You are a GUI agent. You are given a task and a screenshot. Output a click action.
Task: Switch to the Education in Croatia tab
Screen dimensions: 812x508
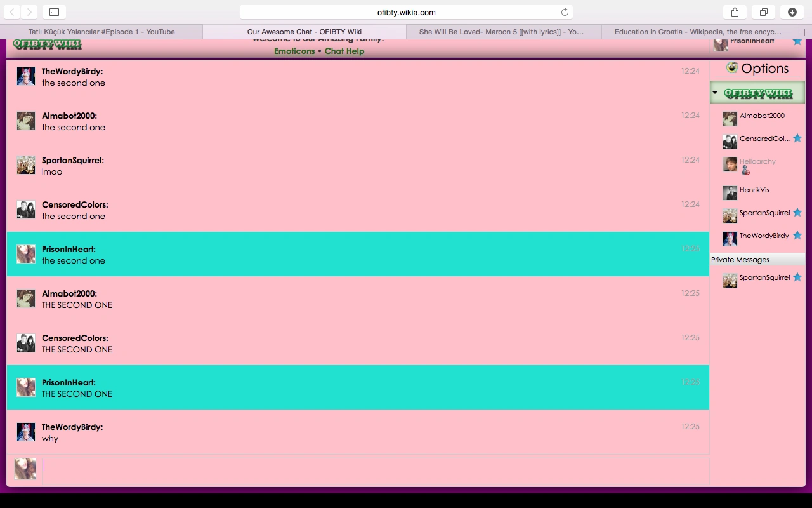[698, 32]
